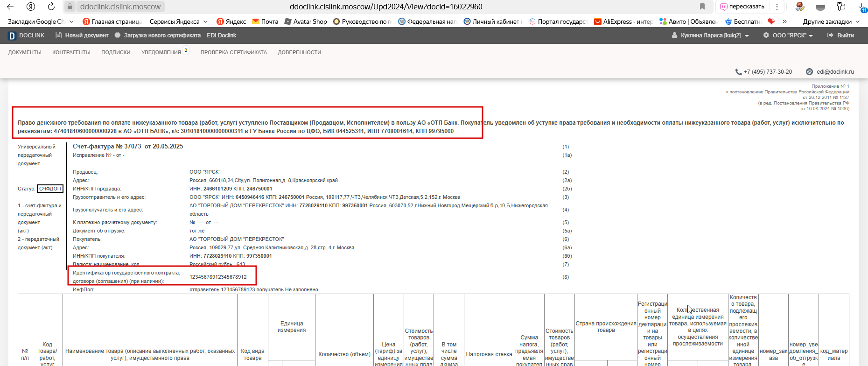Show hidden bookmarks with the '»' chevron

click(785, 21)
